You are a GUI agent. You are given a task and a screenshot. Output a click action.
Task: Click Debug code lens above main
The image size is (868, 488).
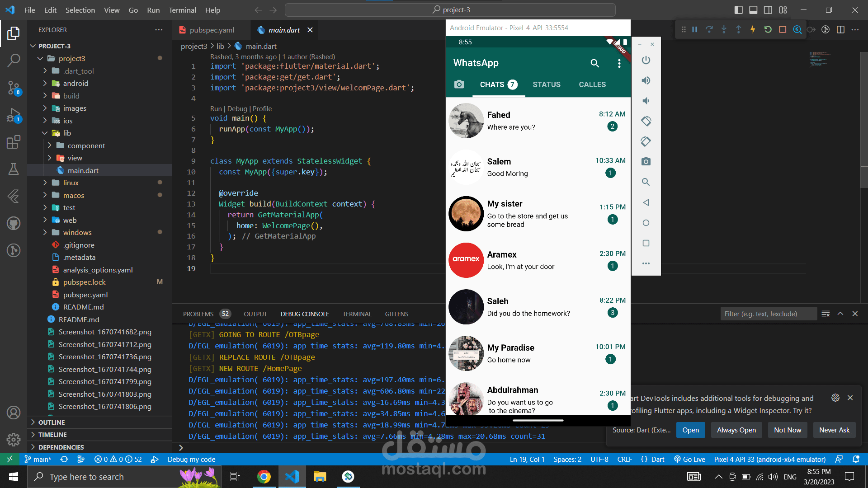(237, 109)
